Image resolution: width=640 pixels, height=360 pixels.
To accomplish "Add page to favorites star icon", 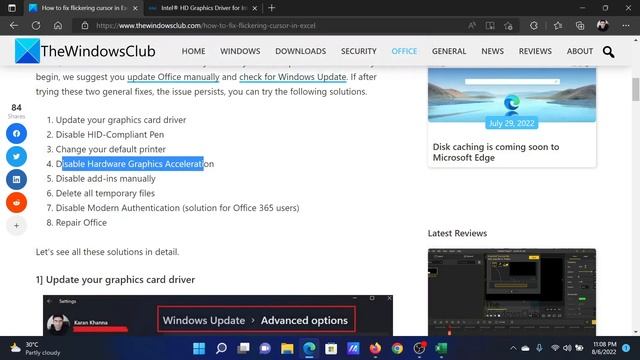I will [x=508, y=26].
